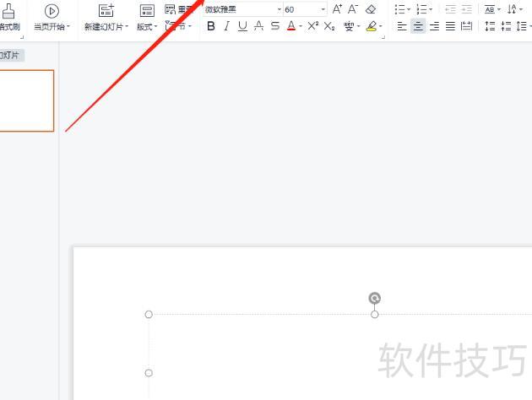The image size is (532, 400).
Task: Select justify alignment
Action: pyautogui.click(x=450, y=26)
